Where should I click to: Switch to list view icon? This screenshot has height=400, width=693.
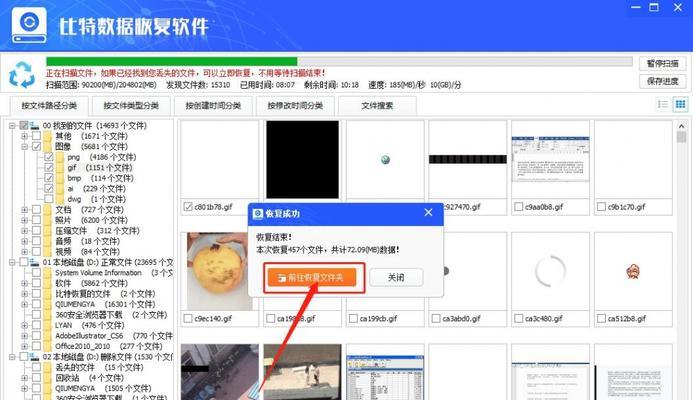[663, 104]
